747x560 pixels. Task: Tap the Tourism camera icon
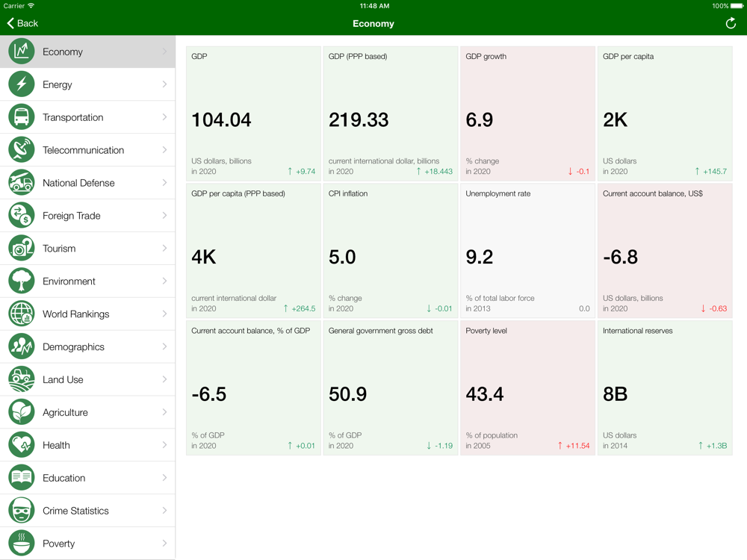[22, 248]
